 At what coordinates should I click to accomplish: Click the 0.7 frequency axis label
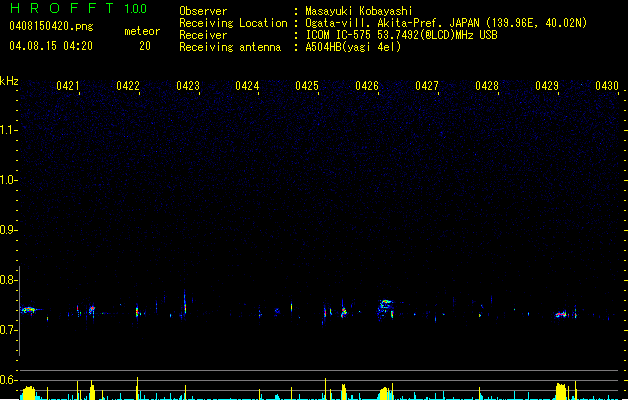click(8, 330)
